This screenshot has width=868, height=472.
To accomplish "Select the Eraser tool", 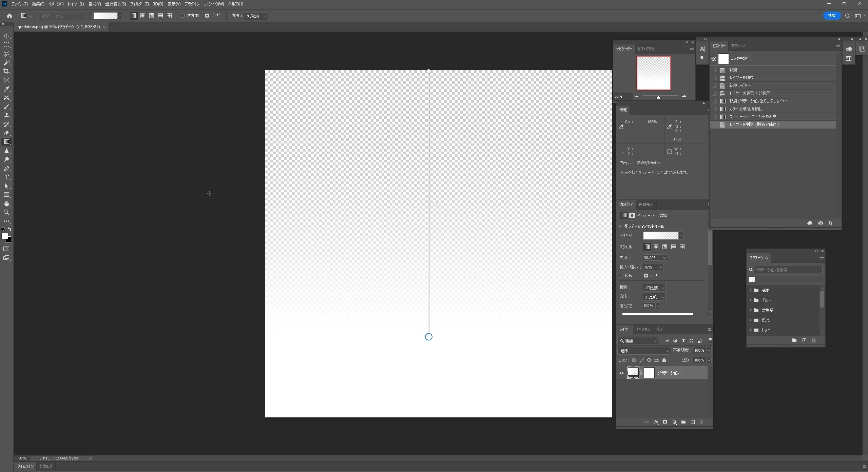I will click(x=6, y=133).
